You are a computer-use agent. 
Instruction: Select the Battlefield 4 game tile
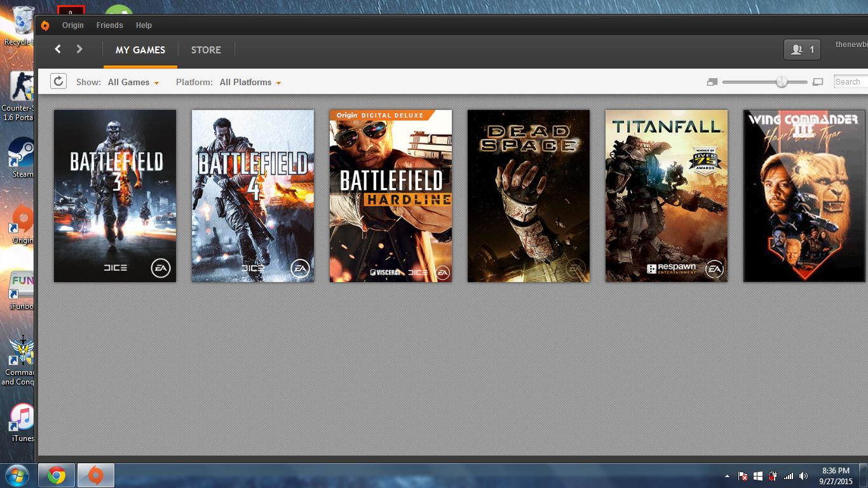tap(253, 196)
